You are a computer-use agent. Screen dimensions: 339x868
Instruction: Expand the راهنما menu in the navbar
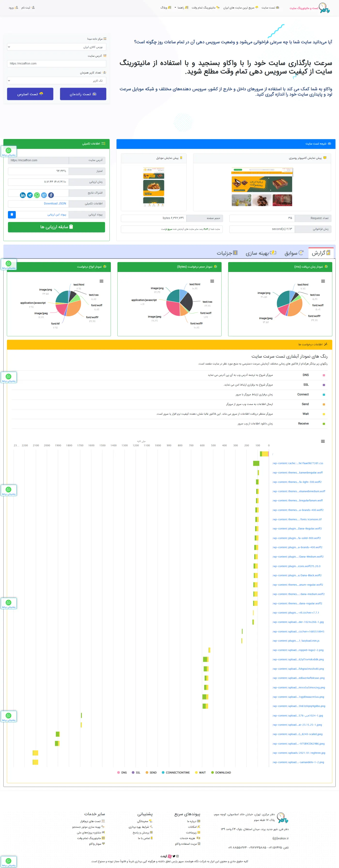(181, 8)
